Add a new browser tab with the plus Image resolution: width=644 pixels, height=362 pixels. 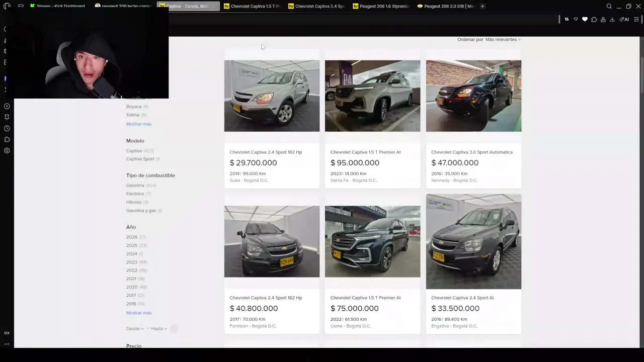[x=482, y=6]
